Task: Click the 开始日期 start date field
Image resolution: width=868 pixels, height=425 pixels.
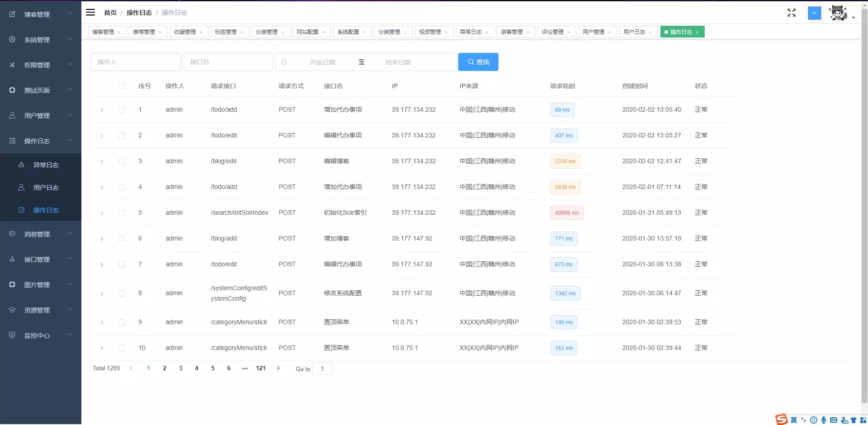Action: pyautogui.click(x=323, y=62)
